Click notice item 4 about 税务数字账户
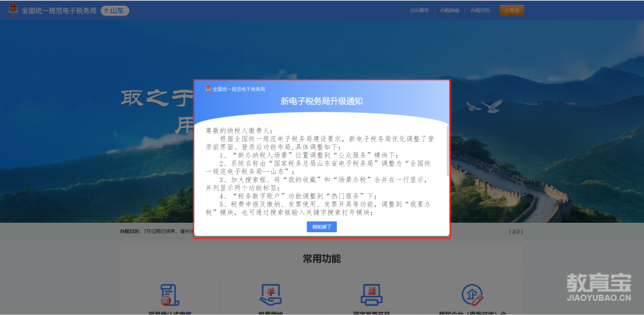The width and height of the screenshot is (644, 315). coord(298,196)
